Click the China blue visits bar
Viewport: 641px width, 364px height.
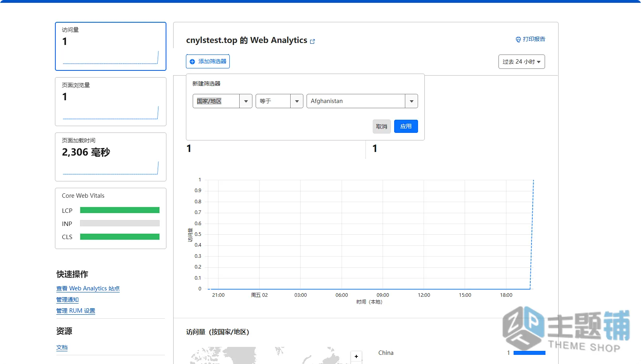pyautogui.click(x=530, y=353)
